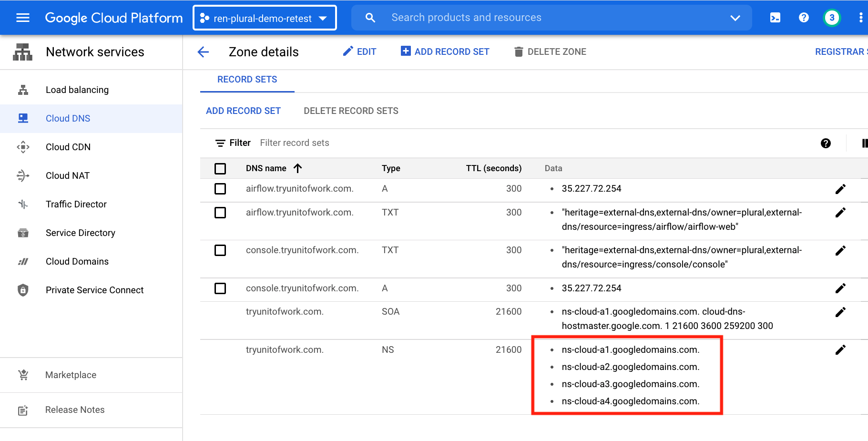Open the filter help question mark icon
This screenshot has width=868, height=441.
(826, 143)
